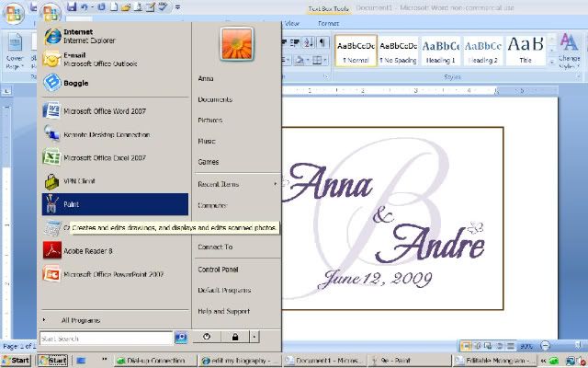This screenshot has height=368, width=588.
Task: Switch to Draft view in status bar
Action: coord(511,346)
